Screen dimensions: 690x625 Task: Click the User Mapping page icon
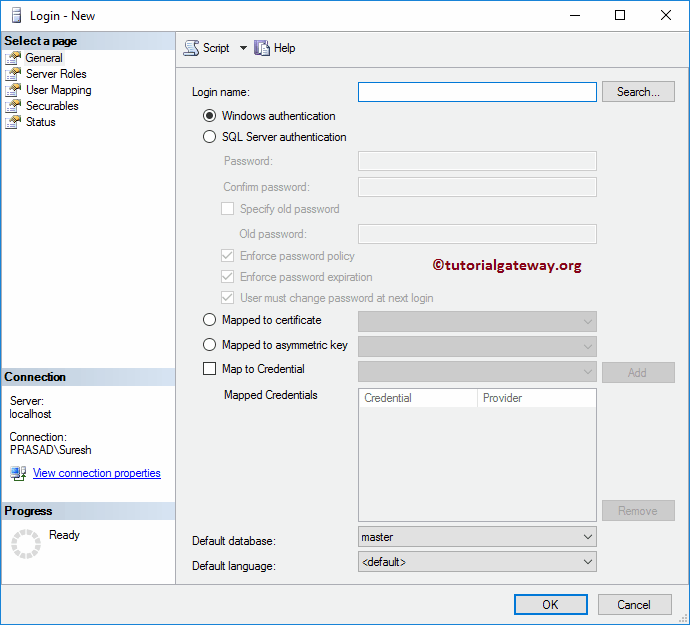[x=13, y=90]
